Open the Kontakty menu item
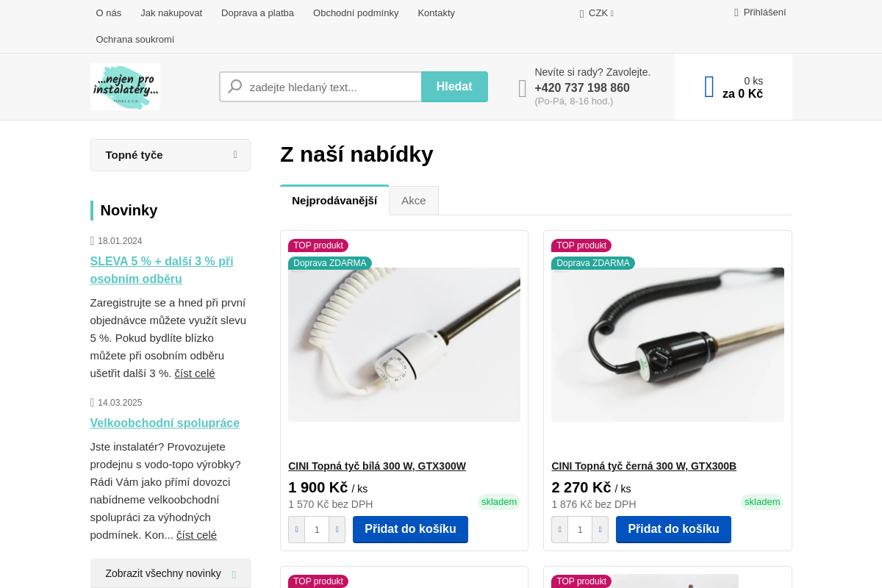Viewport: 882px width, 588px height. pos(436,12)
